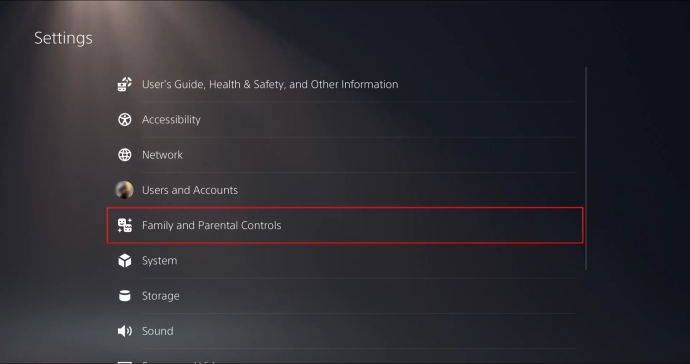
Task: Click the Settings page title
Action: pos(63,38)
